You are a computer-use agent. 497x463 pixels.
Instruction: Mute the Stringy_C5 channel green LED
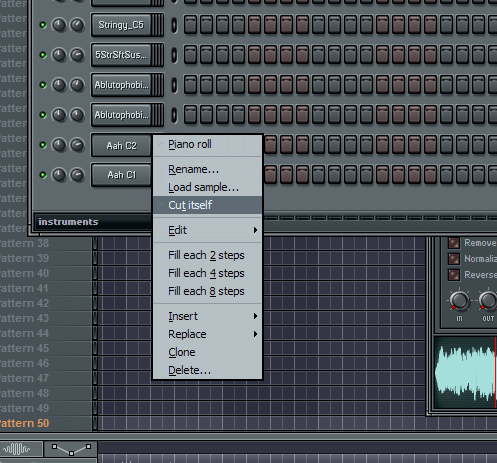coord(43,25)
